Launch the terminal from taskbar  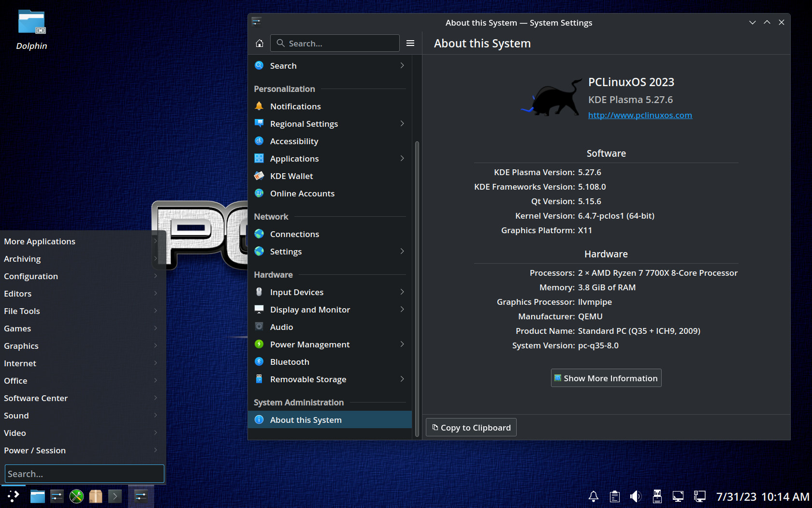pyautogui.click(x=115, y=496)
